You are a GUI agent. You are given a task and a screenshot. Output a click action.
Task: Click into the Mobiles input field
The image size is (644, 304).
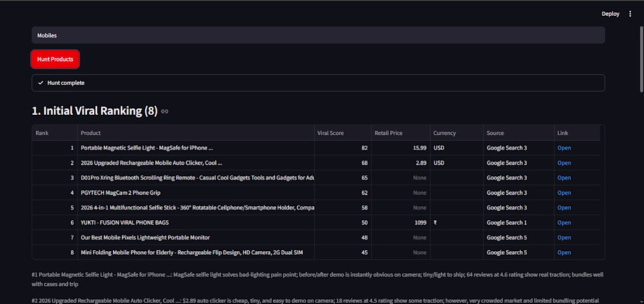click(x=318, y=35)
